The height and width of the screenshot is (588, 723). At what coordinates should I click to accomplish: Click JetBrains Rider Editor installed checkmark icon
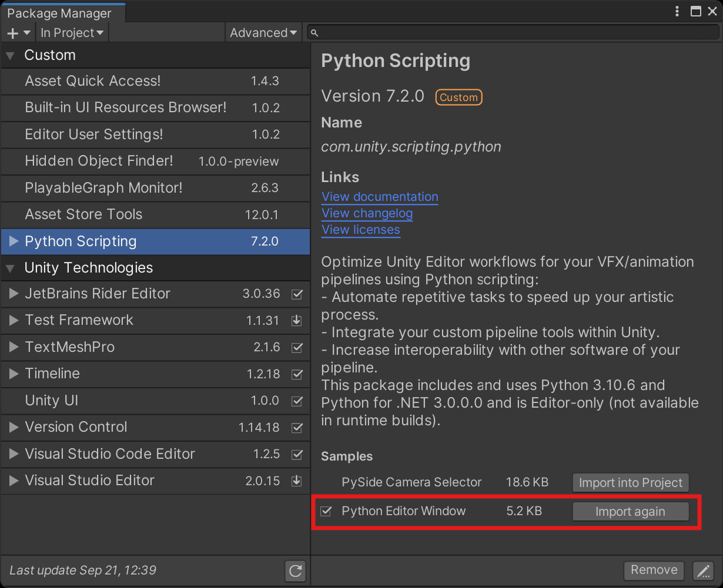pyautogui.click(x=297, y=294)
